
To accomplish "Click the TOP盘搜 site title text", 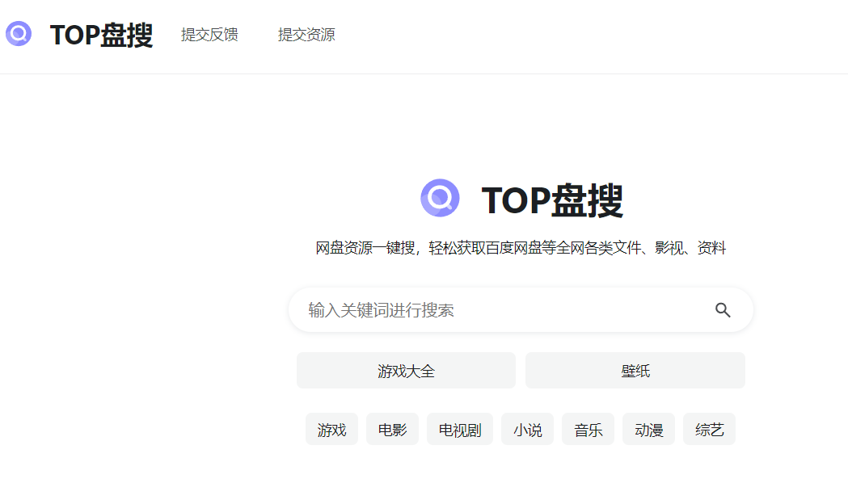I will point(99,35).
